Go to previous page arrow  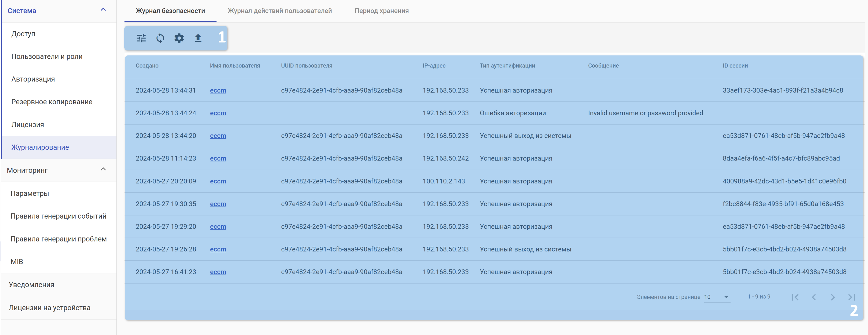coord(814,297)
